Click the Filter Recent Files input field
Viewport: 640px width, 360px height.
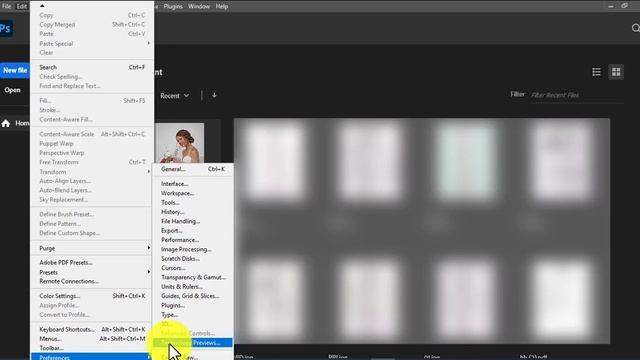coord(577,95)
